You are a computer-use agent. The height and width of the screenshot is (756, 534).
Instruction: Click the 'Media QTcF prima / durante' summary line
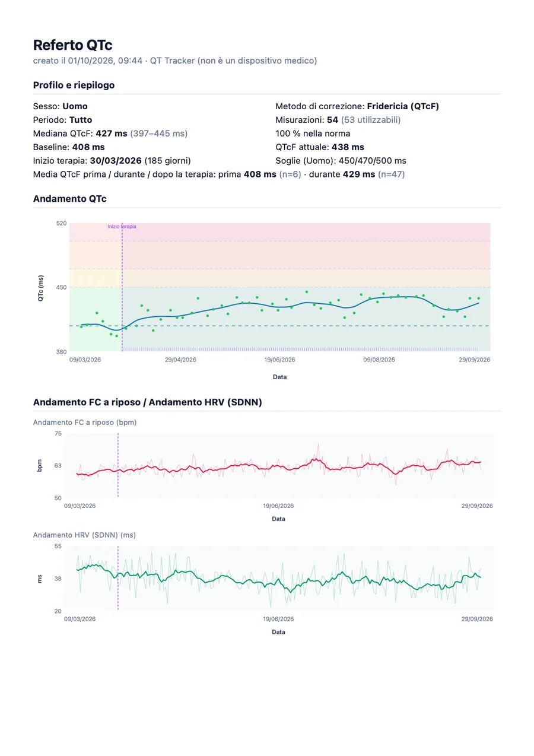[x=219, y=174]
